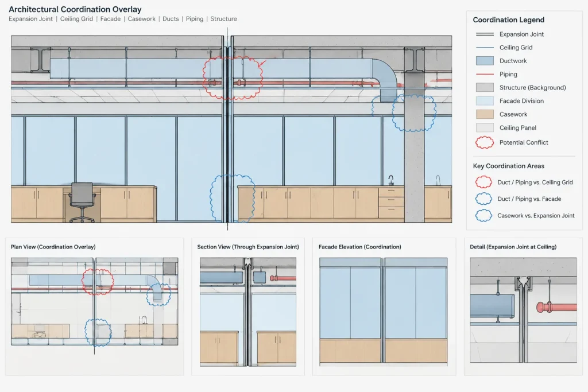This screenshot has height=392, width=588.
Task: Click the Expansion Joint double-line legend symbol
Action: [485, 34]
